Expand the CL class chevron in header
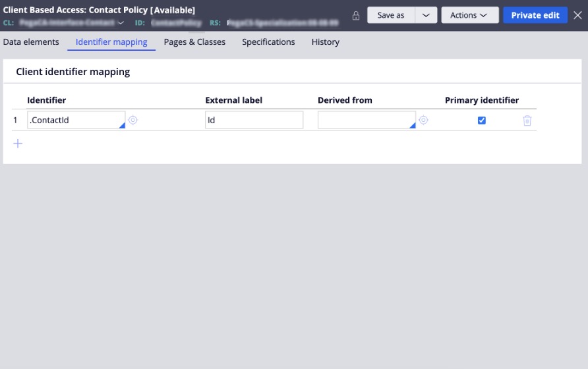The height and width of the screenshot is (369, 588). 121,22
